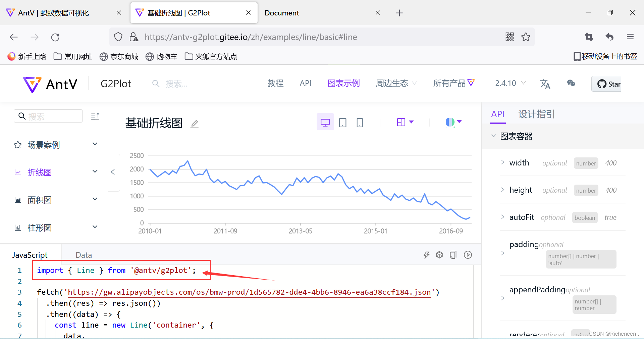Viewport: 644px width, 339px height.
Task: Open the browser hamburger menu
Action: (630, 37)
